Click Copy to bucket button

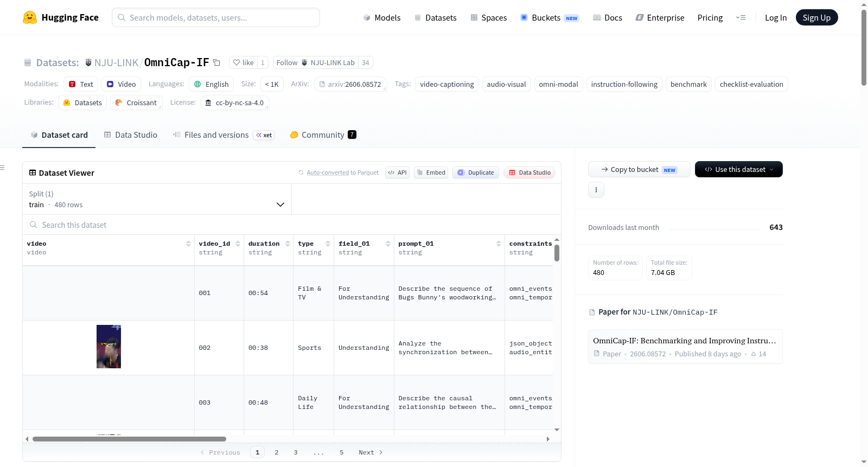click(639, 169)
